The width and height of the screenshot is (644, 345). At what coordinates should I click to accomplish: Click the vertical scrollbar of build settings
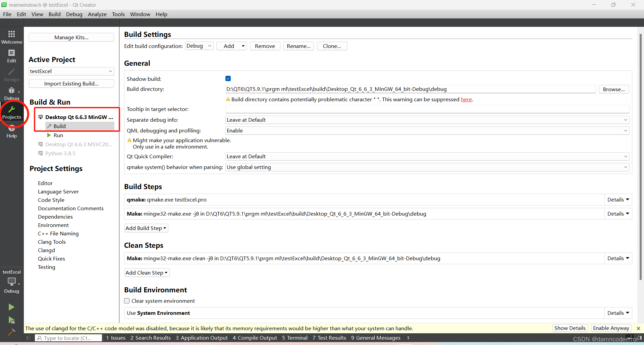[x=641, y=157]
